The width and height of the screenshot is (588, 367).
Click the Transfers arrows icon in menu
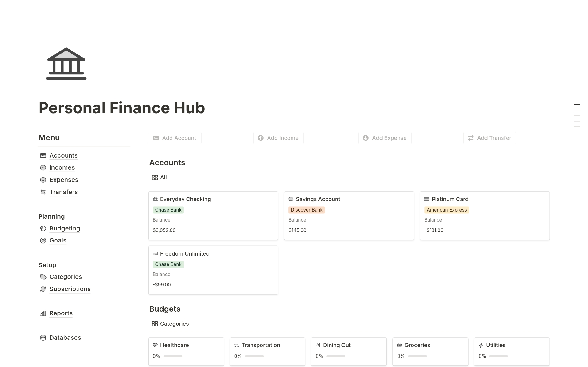click(43, 192)
